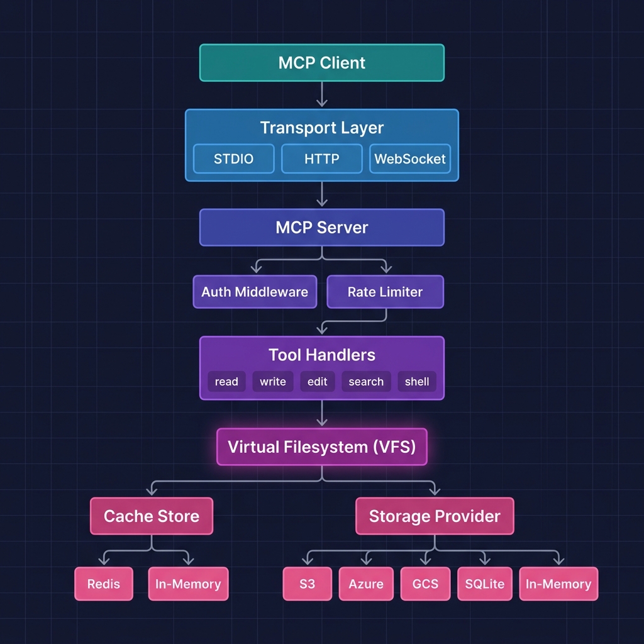
Task: Click the Storage Provider node
Action: [x=435, y=516]
